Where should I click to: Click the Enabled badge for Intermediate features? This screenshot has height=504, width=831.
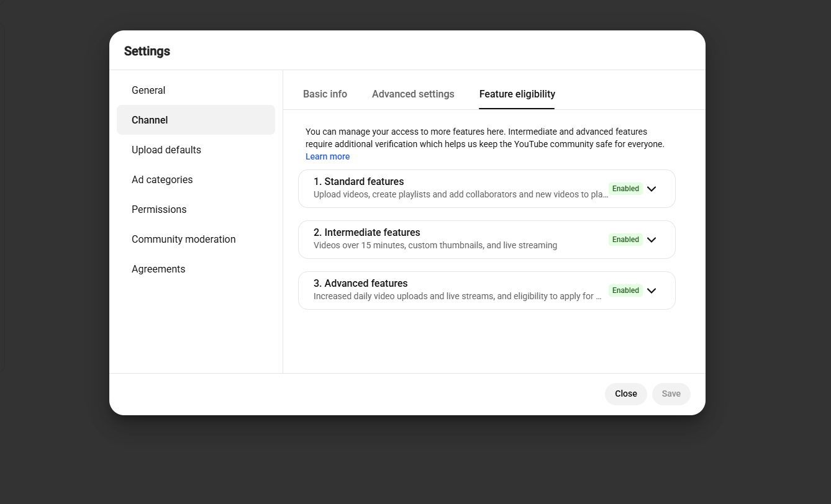625,240
